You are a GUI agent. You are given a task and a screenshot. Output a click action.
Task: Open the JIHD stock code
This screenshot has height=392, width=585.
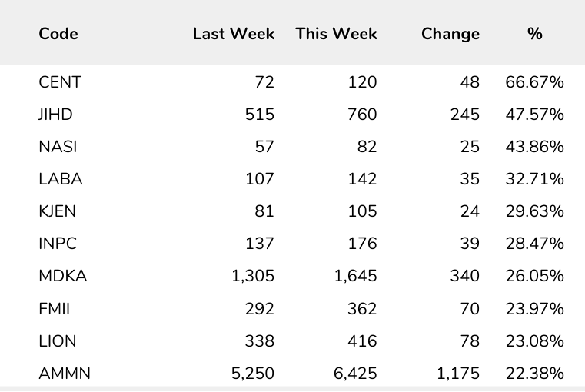click(x=55, y=115)
